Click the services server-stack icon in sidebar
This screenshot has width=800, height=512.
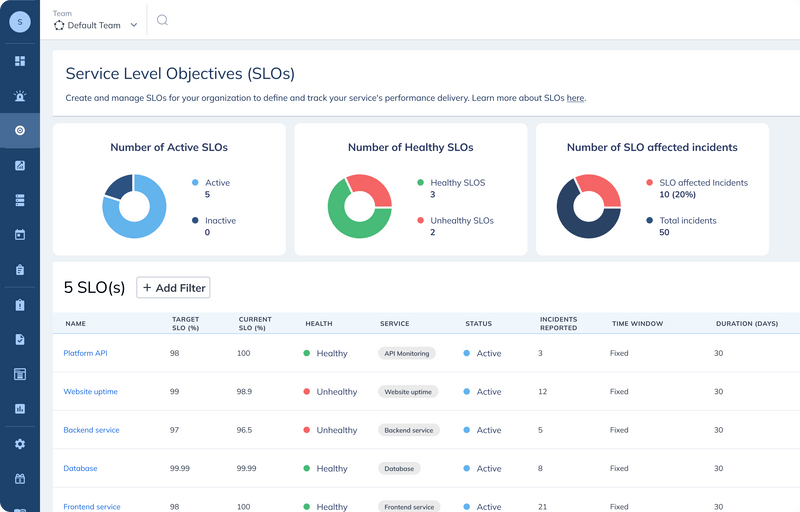tap(20, 200)
